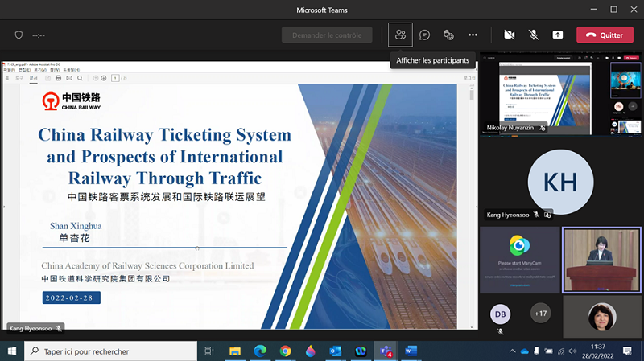The width and height of the screenshot is (644, 361).
Task: Open the meeting chat panel
Action: pyautogui.click(x=424, y=35)
